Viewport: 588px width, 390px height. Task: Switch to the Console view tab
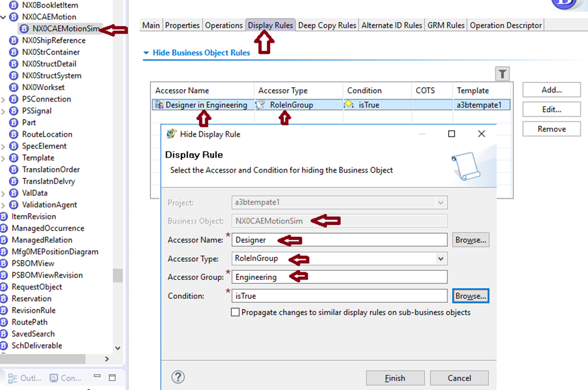[x=65, y=378]
